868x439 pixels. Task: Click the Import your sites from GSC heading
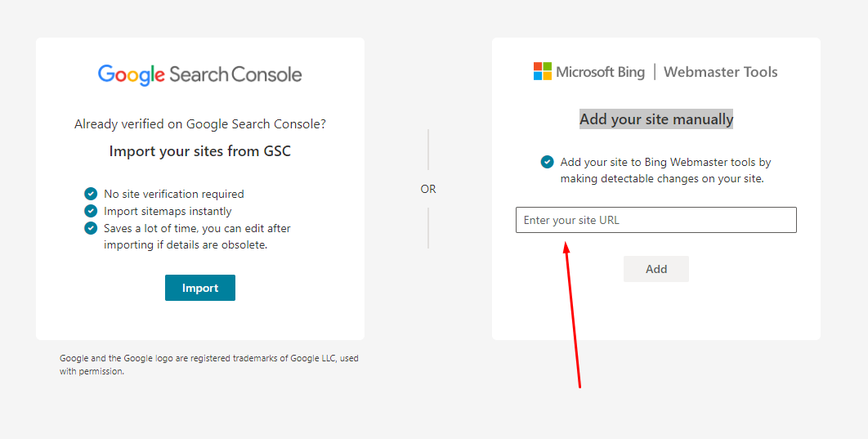[x=199, y=151]
